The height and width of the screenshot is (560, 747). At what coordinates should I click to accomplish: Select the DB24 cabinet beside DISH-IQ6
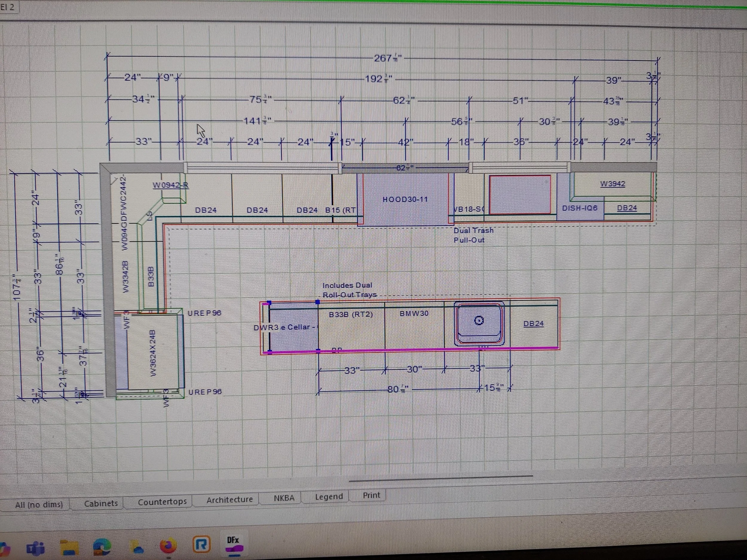coord(627,208)
